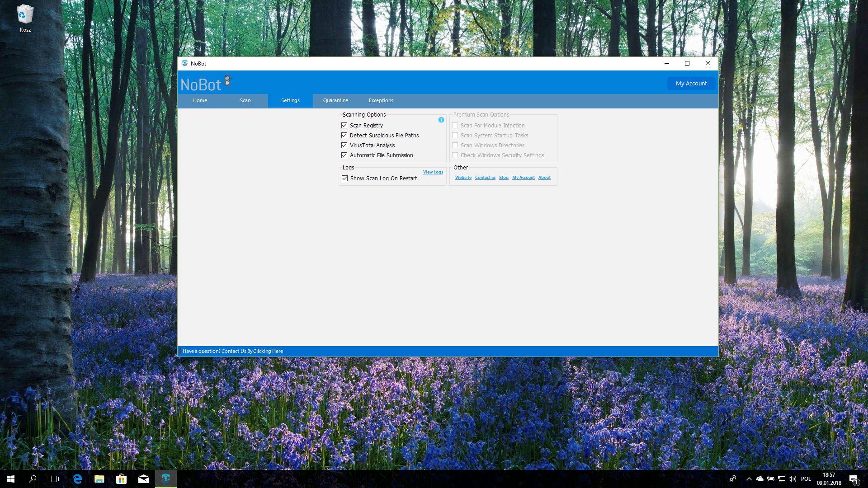
Task: Open the Mail app in the taskbar
Action: (143, 479)
